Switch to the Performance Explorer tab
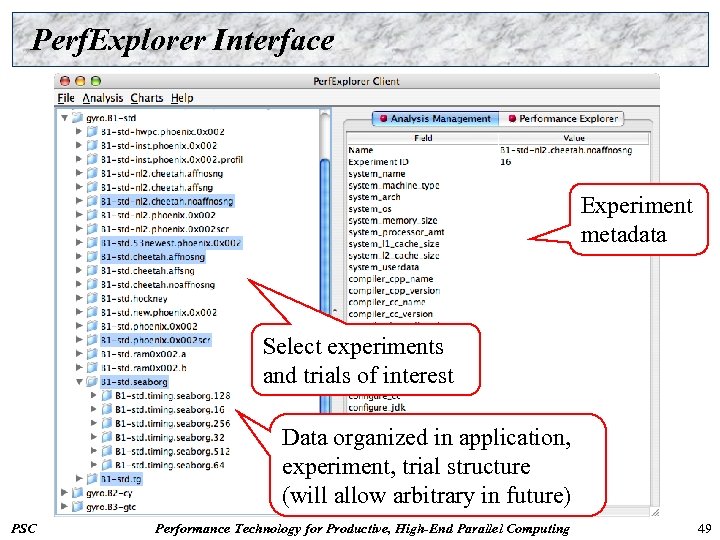Viewport: 720px width, 540px height. point(562,118)
